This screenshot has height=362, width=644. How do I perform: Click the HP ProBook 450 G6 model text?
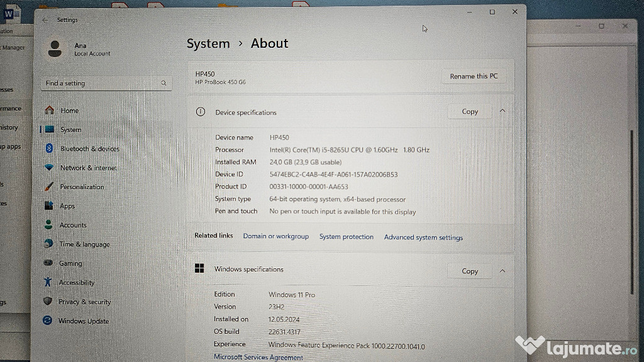click(x=220, y=82)
